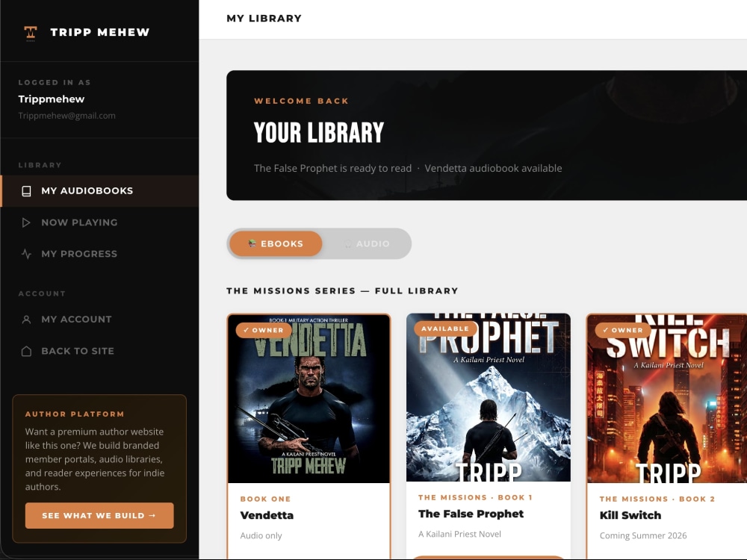Click the pulse icon beside My Progress
747x560 pixels.
coord(26,254)
